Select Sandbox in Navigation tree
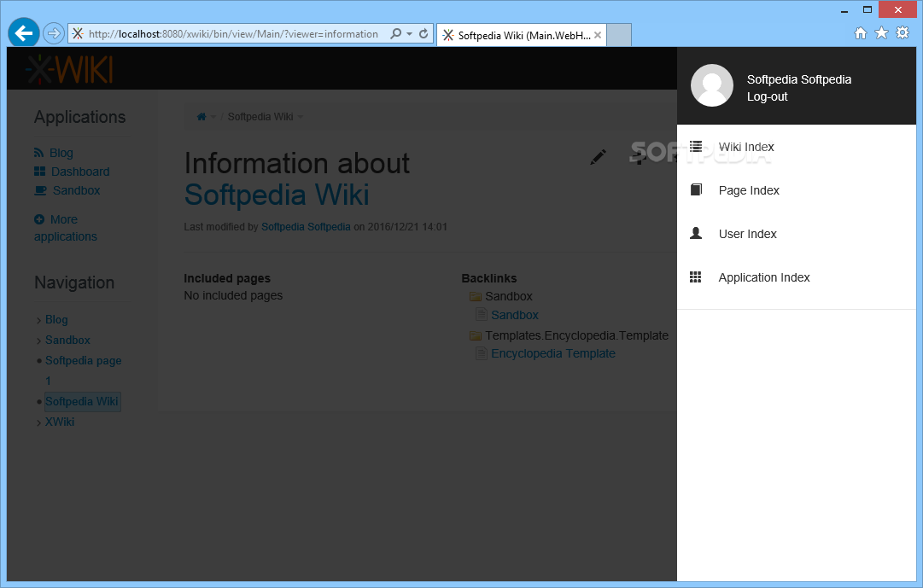Viewport: 923px width, 588px height. pyautogui.click(x=67, y=341)
